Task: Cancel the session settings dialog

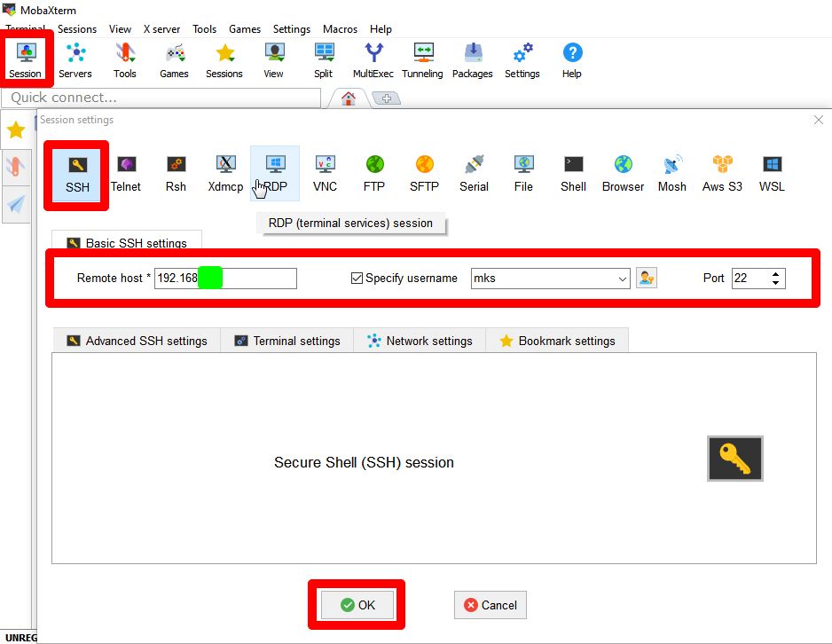Action: click(x=491, y=605)
